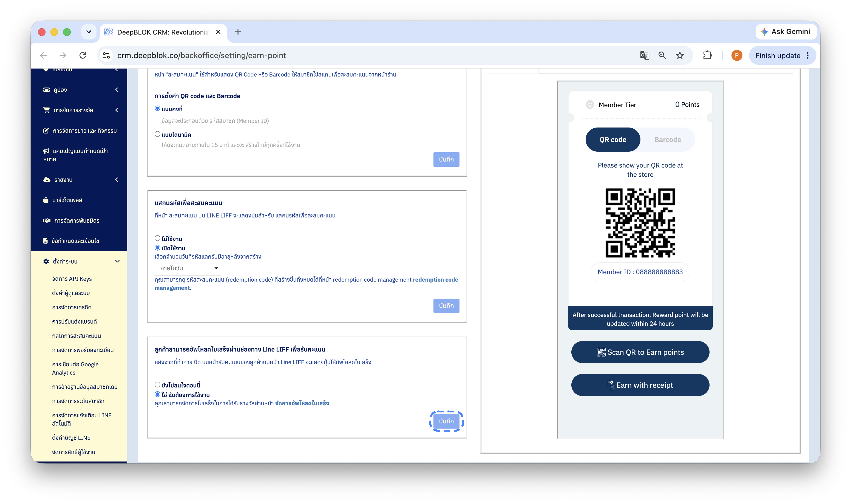Select the เปิดใช้งาน radio option
This screenshot has height=504, width=851.
(157, 248)
